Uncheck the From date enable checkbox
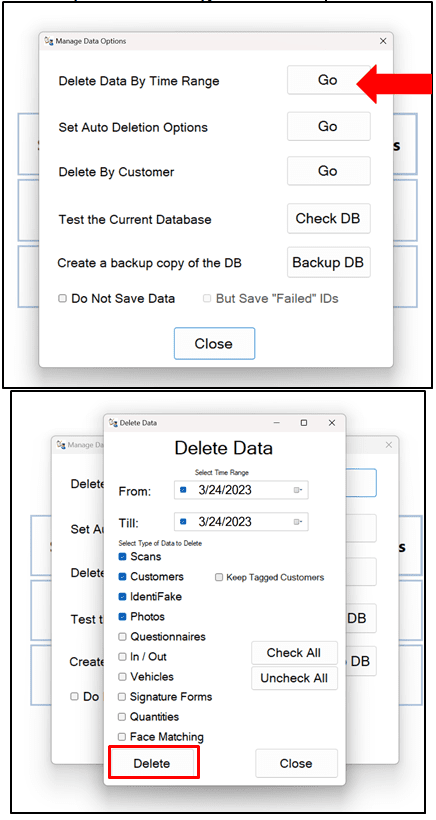This screenshot has height=820, width=436. pos(183,490)
